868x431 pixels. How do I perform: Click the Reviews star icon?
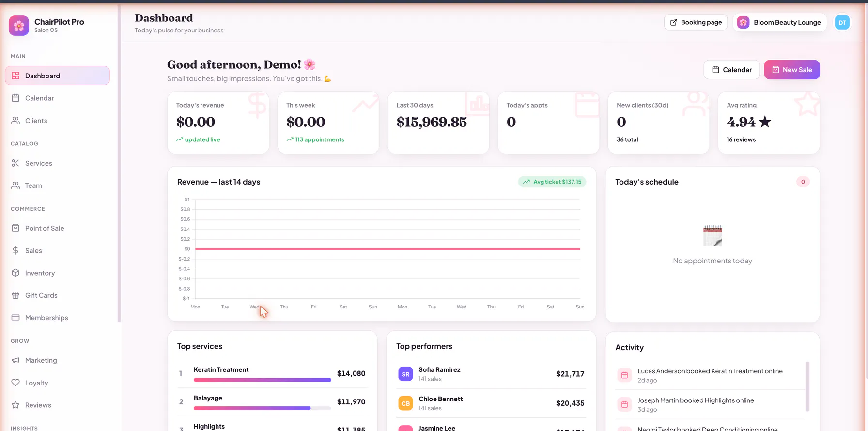15,405
